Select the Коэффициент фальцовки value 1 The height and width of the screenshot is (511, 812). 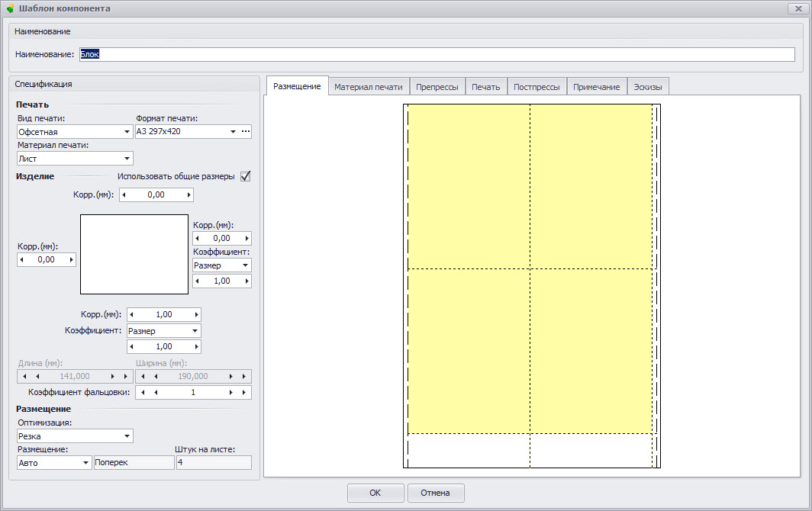coord(193,393)
